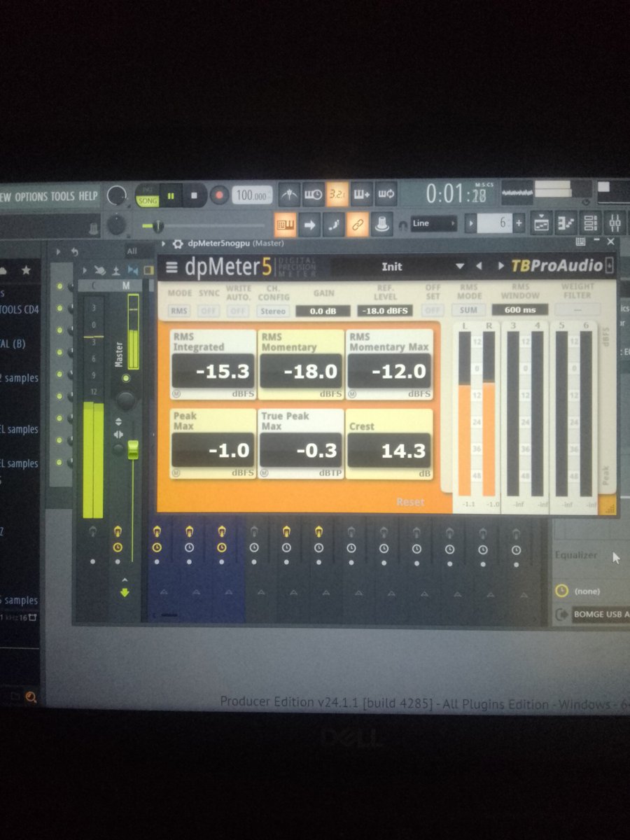Open the Init preset dropdown arrow
The height and width of the screenshot is (840, 630).
[x=460, y=267]
